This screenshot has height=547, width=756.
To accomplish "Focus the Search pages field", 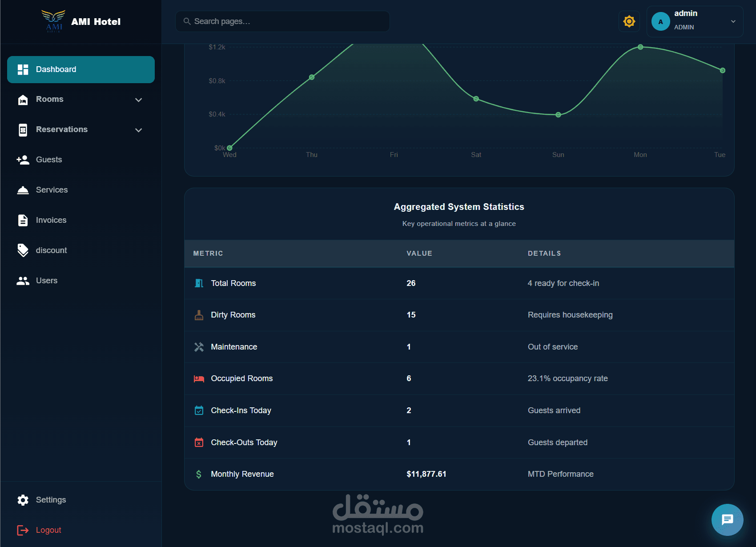I will [x=283, y=21].
